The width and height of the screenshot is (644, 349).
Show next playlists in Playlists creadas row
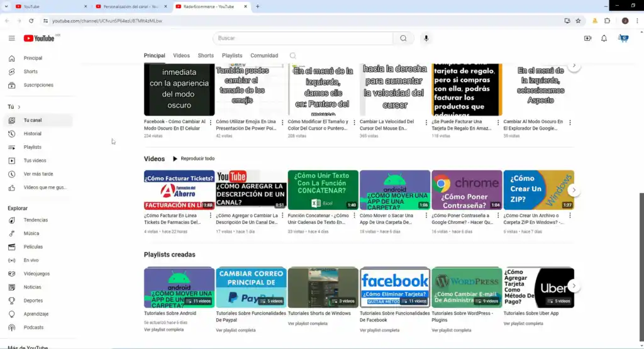coord(574,285)
